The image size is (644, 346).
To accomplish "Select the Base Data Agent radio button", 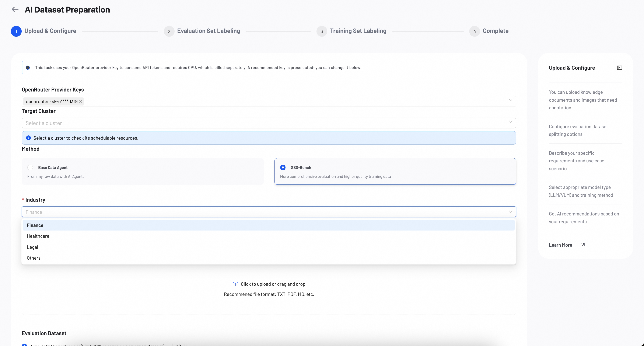I will [30, 167].
